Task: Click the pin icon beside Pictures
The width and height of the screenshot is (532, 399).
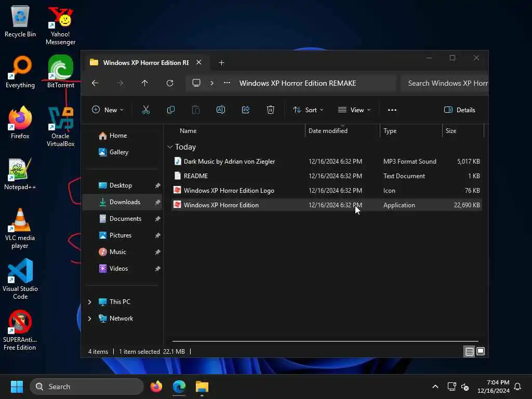Action: point(157,235)
